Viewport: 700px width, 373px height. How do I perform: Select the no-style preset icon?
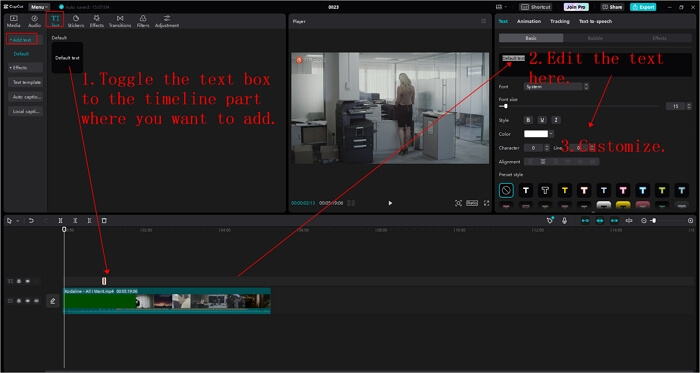(506, 191)
